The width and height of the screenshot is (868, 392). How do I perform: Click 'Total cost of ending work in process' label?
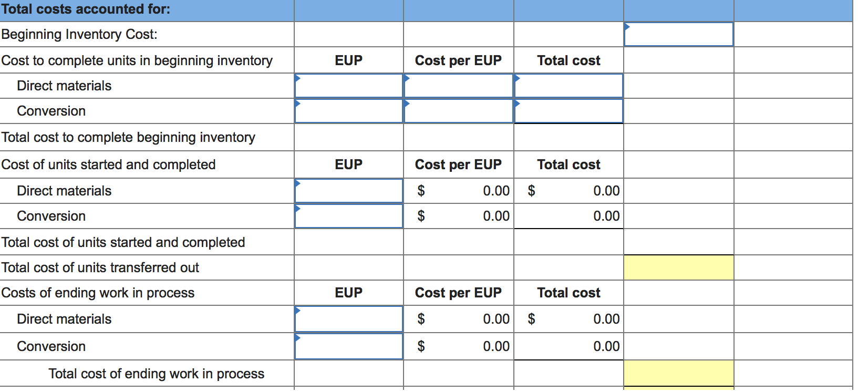[157, 374]
